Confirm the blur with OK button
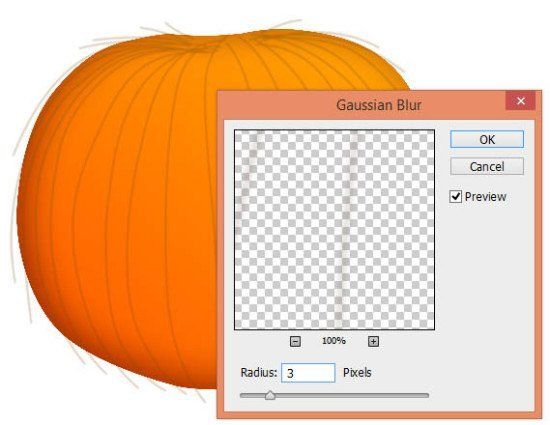550x425 pixels. pyautogui.click(x=487, y=140)
